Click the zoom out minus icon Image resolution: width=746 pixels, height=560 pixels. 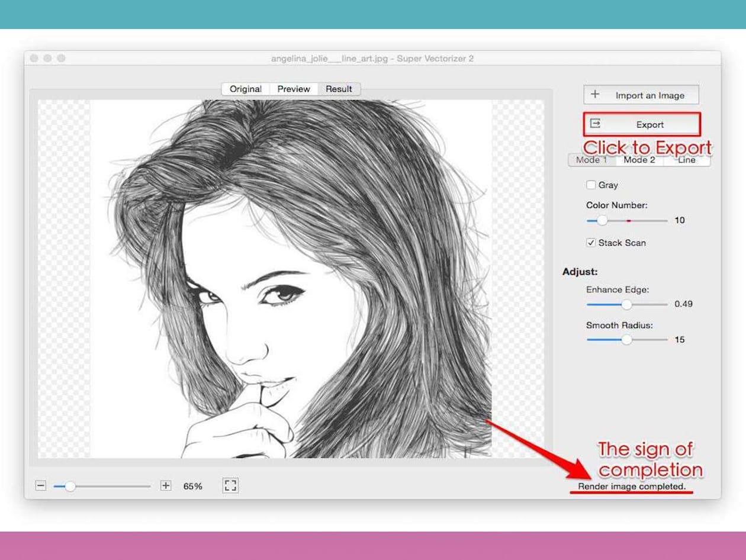coord(41,486)
